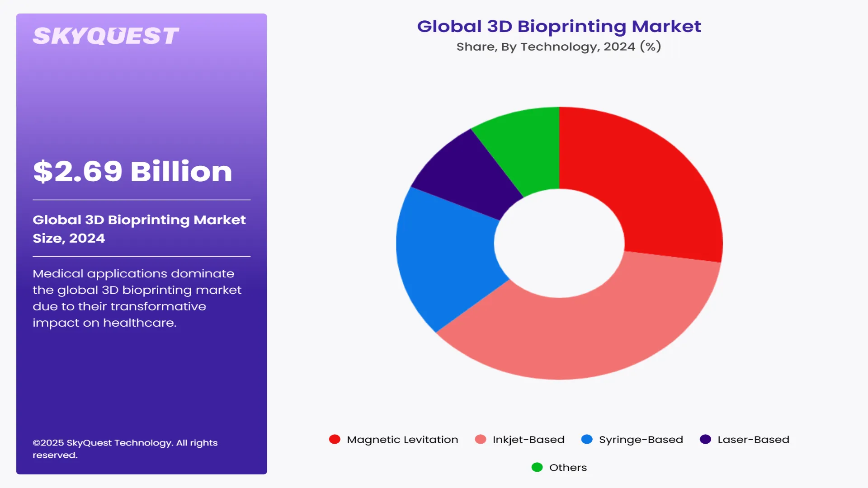Select the green Others legend dot
The width and height of the screenshot is (868, 488).
click(538, 467)
